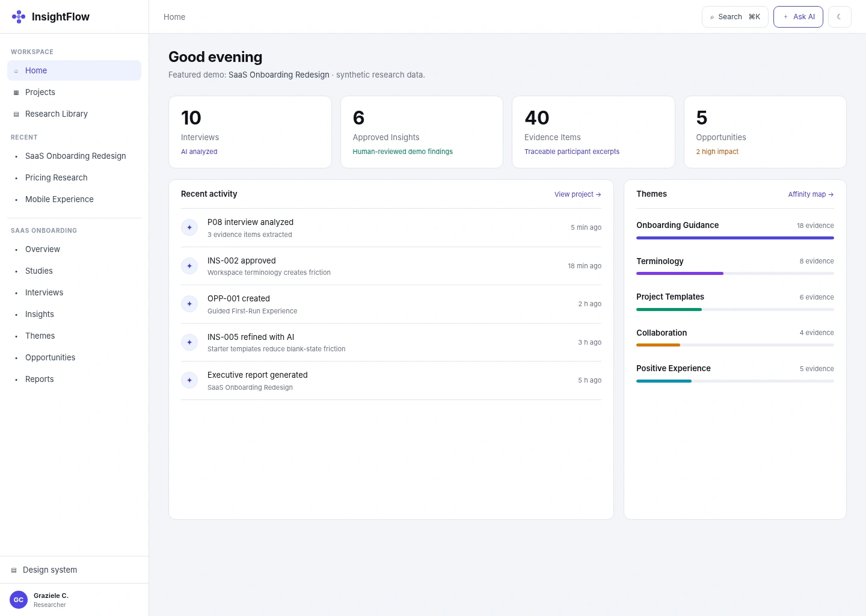The height and width of the screenshot is (616, 866).
Task: Click the sparkle icon beside P08 interview analyzed
Action: (189, 227)
